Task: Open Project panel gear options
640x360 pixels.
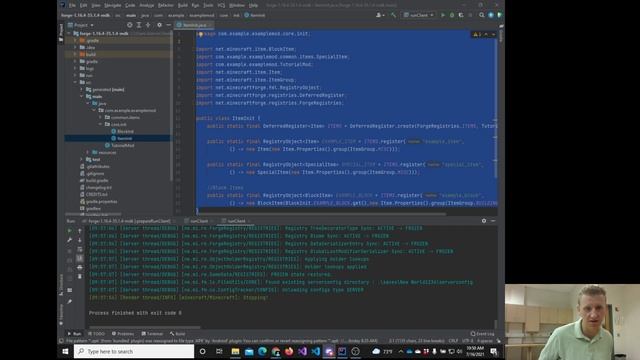Action: pos(159,25)
